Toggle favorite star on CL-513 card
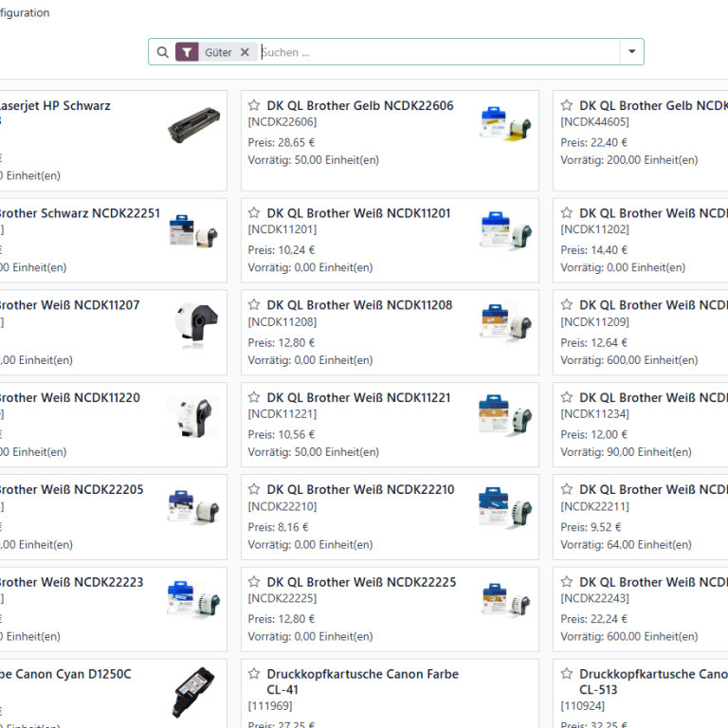The height and width of the screenshot is (728, 728). coord(567,674)
